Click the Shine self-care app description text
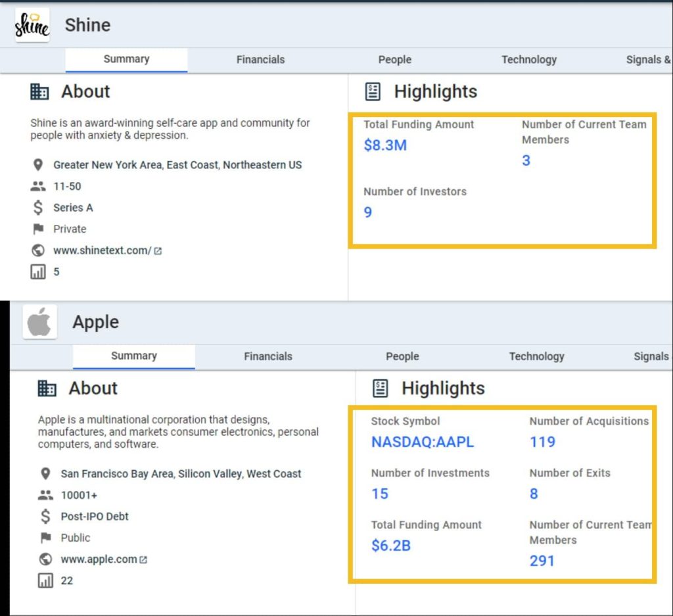The image size is (673, 616). click(170, 129)
